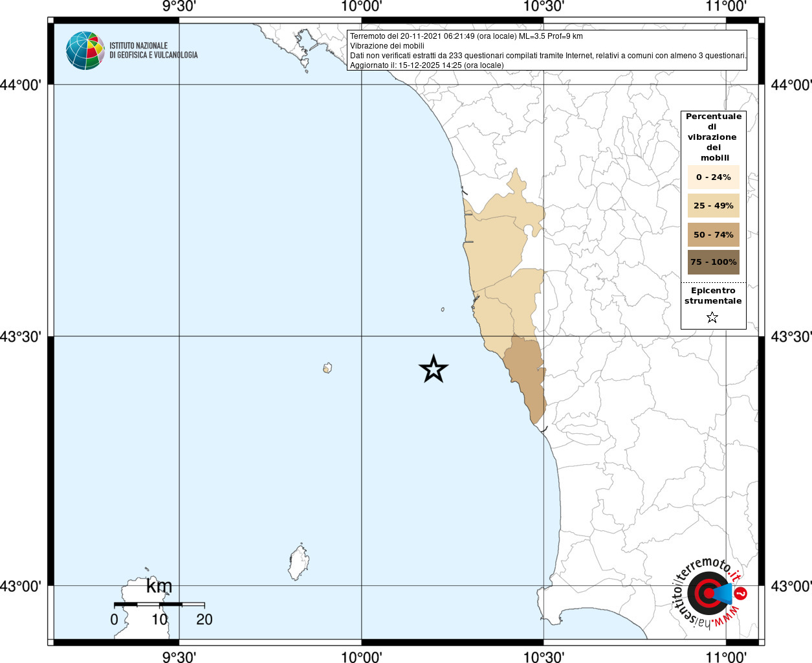Click the right axis label 43°30'
The height and width of the screenshot is (663, 812).
791,337
